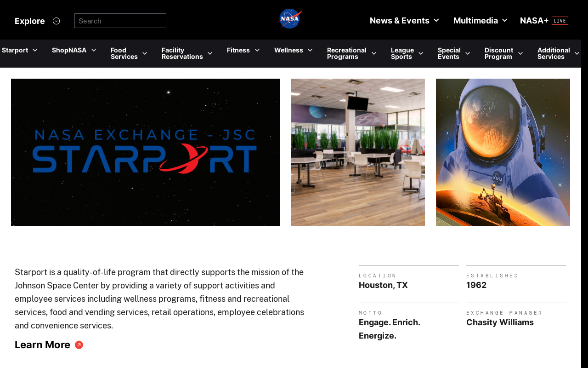Expand the Starport submenu chevron

[35, 50]
